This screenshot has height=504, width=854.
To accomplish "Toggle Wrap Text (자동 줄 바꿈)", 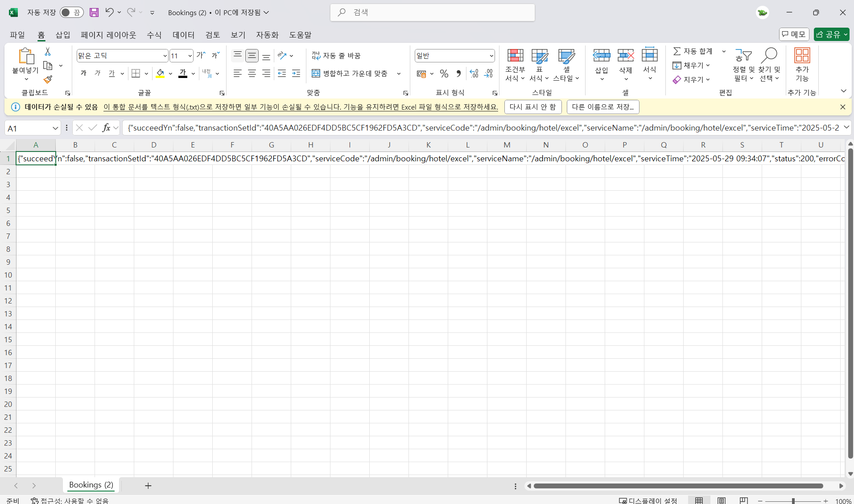I will coord(336,56).
